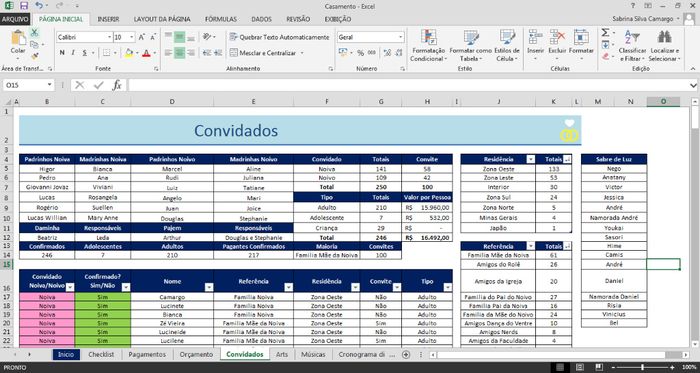Viewport: 700px width, 373px height.
Task: Open the Residência filter dropdown in column J
Action: point(530,159)
